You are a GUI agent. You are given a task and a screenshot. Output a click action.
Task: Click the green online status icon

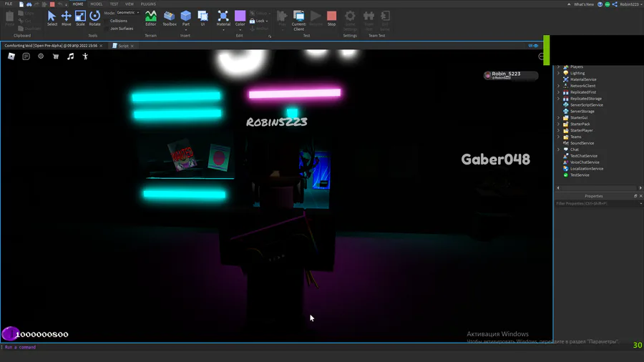(x=608, y=4)
